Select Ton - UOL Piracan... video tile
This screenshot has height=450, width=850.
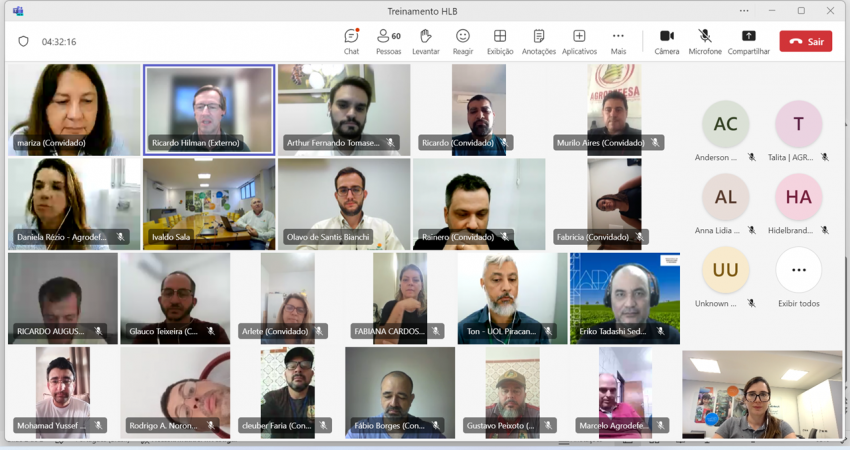512,298
